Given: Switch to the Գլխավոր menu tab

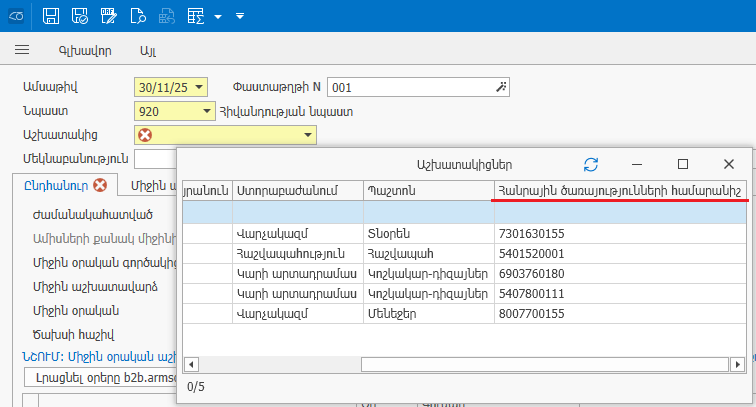Looking at the screenshot, I should click(85, 50).
